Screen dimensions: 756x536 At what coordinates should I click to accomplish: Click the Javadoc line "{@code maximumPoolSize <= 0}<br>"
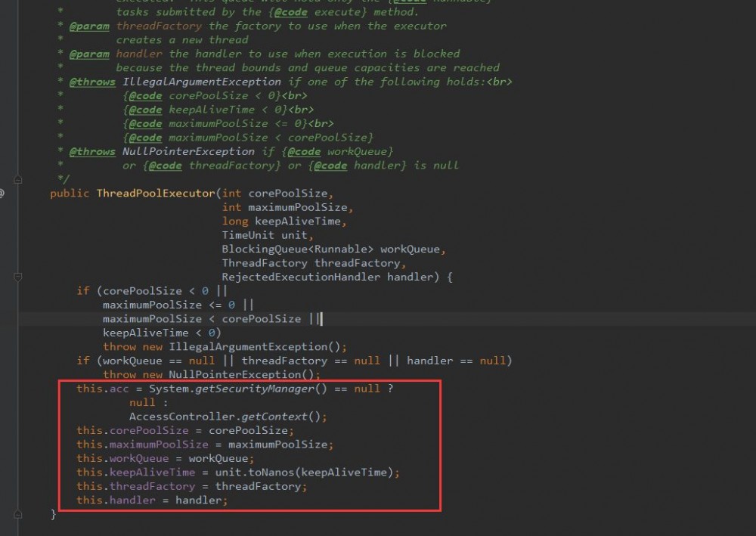pos(228,124)
